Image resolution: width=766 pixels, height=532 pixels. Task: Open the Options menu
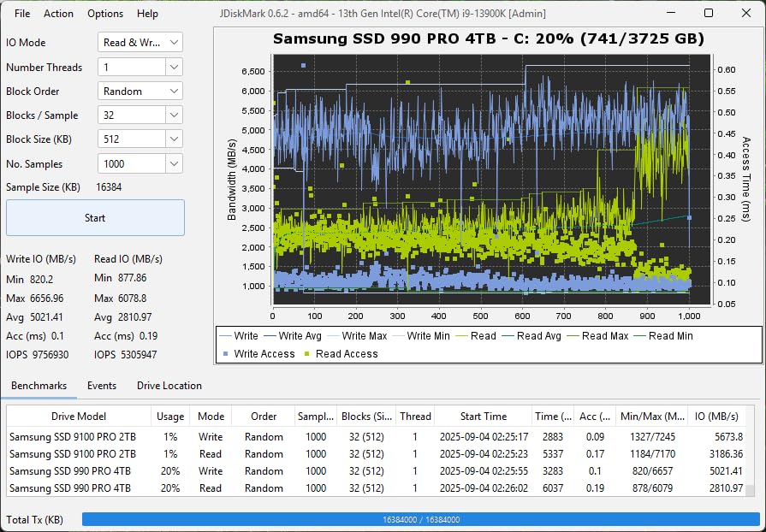(105, 14)
